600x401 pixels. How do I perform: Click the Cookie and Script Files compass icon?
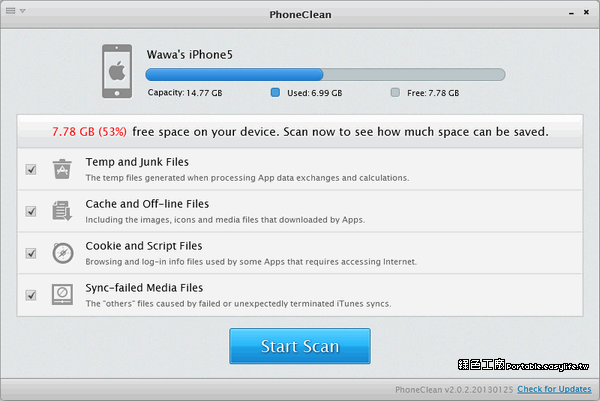(x=63, y=253)
